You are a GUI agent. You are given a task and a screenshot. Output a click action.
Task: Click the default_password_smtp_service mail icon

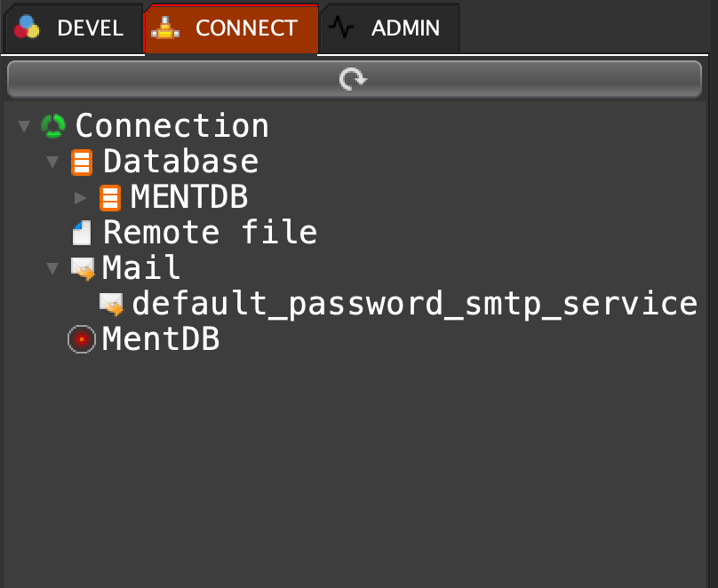pyautogui.click(x=111, y=304)
